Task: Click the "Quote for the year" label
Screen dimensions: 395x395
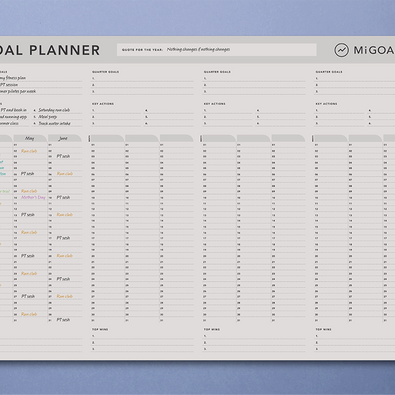Action: [142, 50]
